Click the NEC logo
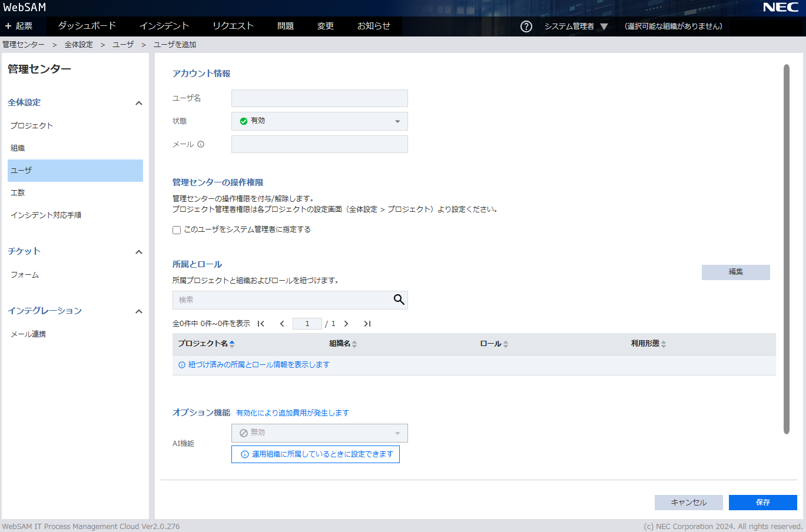This screenshot has width=806, height=532. coord(781,7)
